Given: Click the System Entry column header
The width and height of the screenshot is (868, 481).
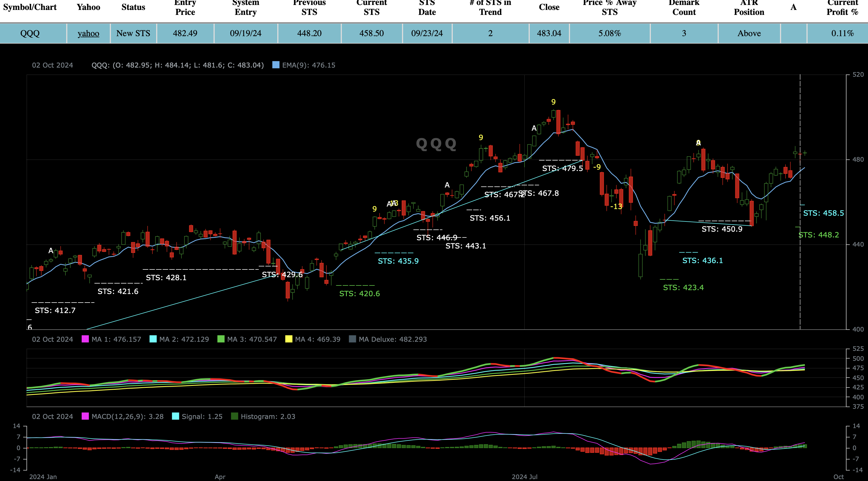Looking at the screenshot, I should coord(246,7).
